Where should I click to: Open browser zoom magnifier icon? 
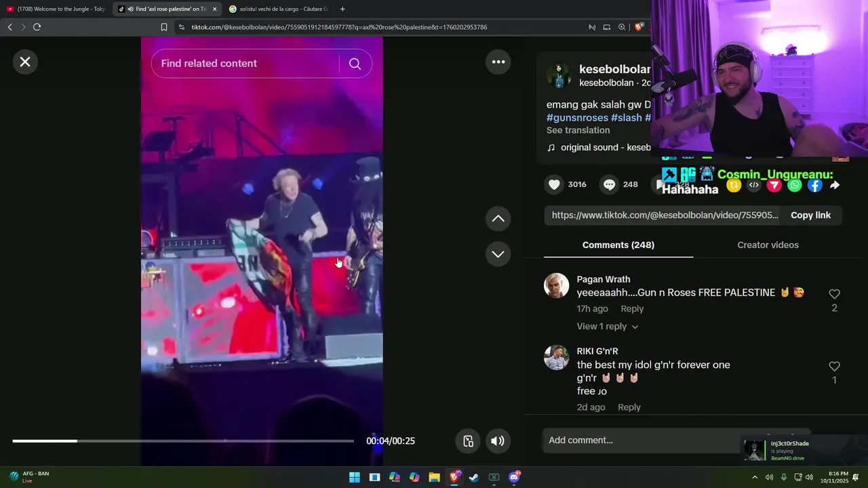[622, 27]
